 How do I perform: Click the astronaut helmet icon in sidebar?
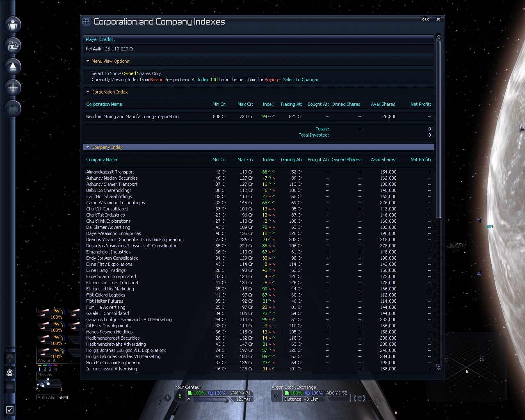(10, 372)
